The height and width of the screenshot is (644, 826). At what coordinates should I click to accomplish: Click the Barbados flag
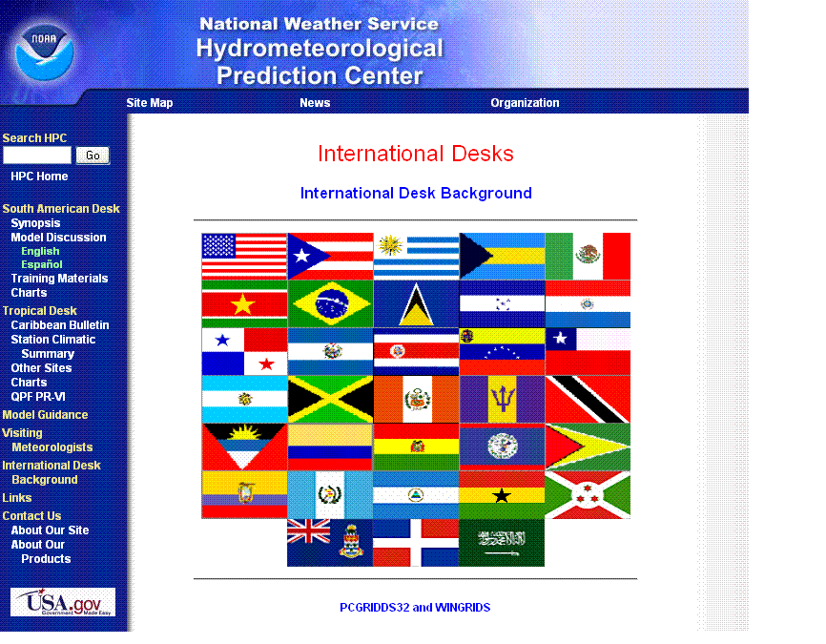502,400
